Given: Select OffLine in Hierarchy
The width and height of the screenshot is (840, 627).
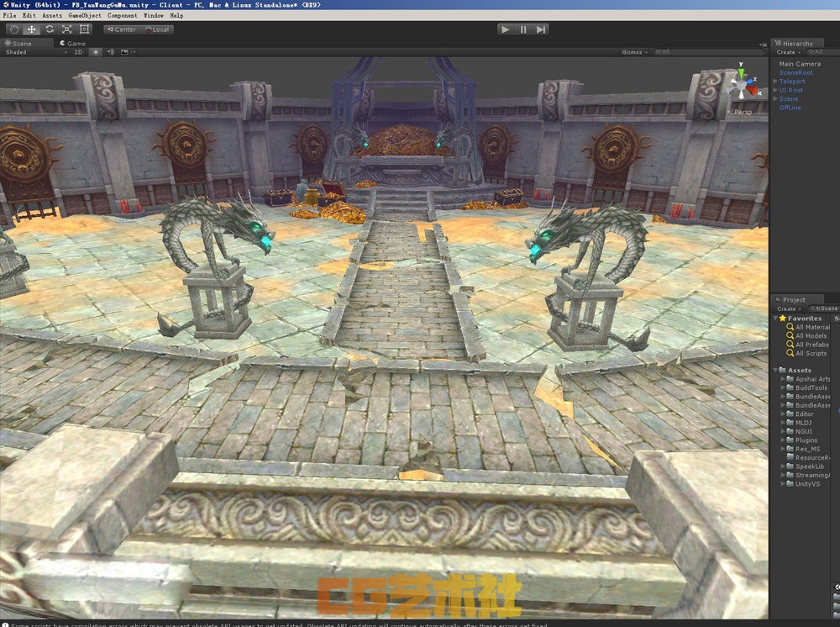Looking at the screenshot, I should coord(790,108).
